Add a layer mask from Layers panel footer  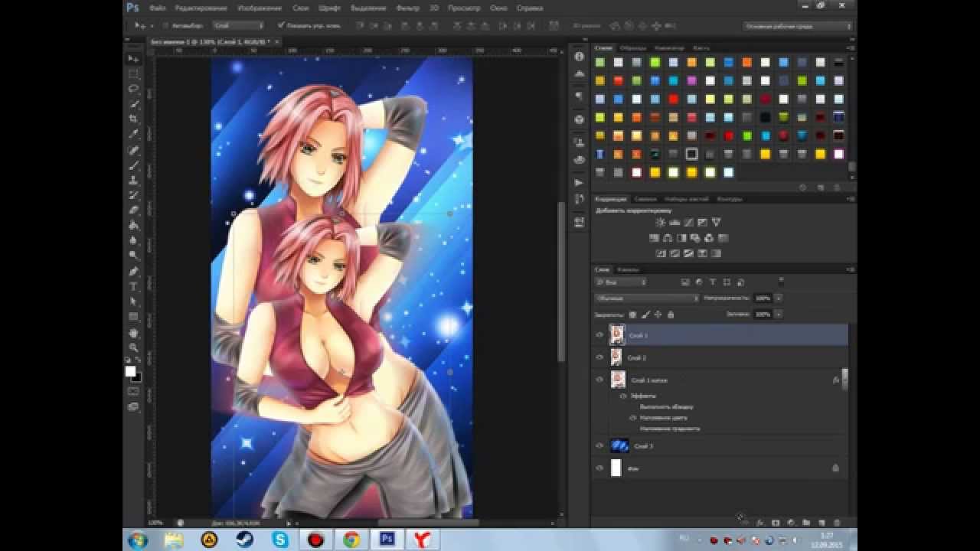click(x=776, y=523)
